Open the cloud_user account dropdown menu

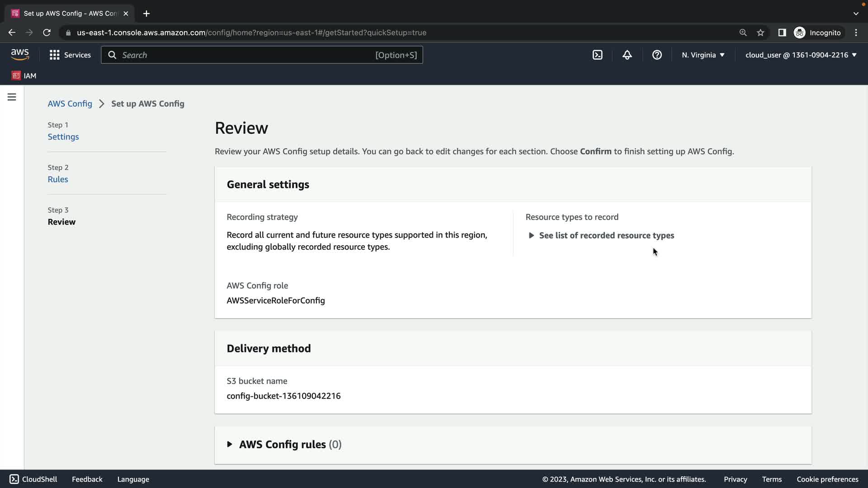pyautogui.click(x=801, y=55)
